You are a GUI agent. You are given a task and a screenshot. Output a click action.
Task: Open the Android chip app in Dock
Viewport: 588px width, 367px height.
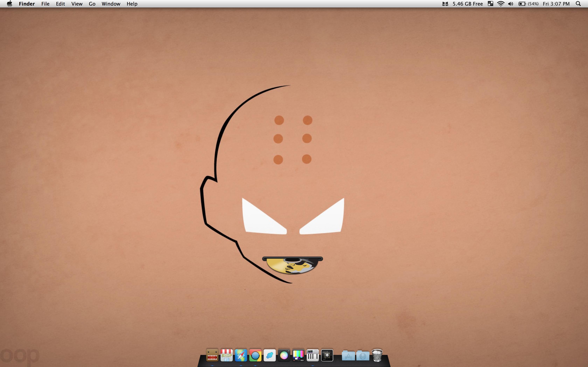point(327,355)
